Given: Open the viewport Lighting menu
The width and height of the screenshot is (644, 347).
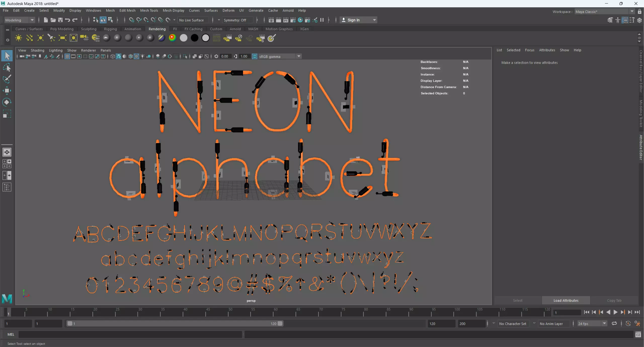Looking at the screenshot, I should click(56, 50).
